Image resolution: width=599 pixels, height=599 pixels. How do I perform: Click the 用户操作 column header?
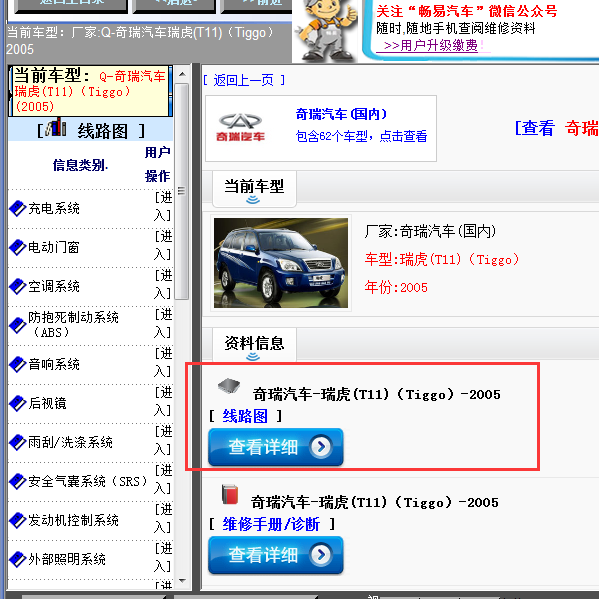pos(157,164)
